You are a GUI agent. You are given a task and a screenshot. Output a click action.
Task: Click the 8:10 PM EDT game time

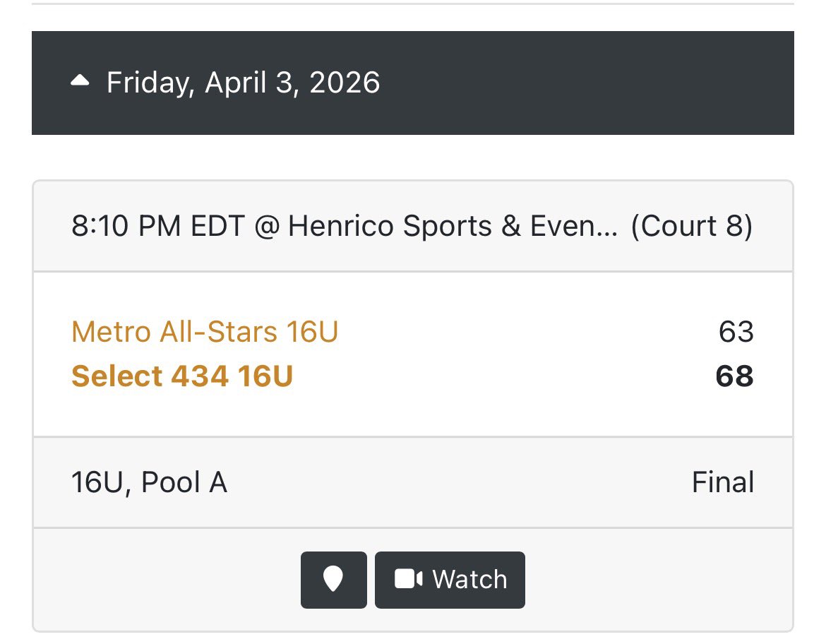click(157, 227)
